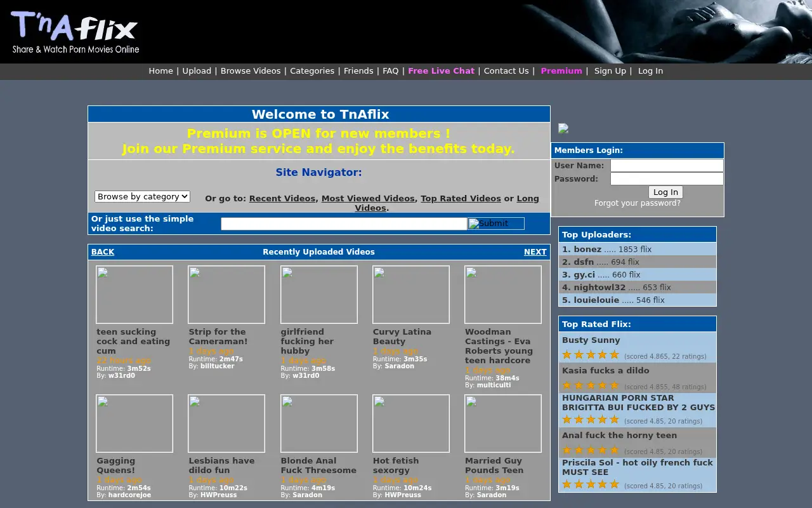Select Categories in the top navigation
Image resolution: width=812 pixels, height=508 pixels.
pyautogui.click(x=312, y=71)
